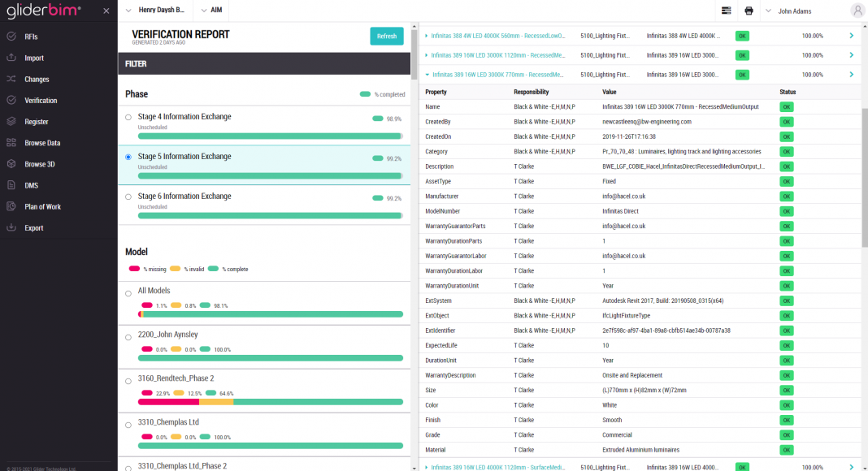This screenshot has width=868, height=471.
Task: Click the All Models completion bar
Action: tap(270, 314)
